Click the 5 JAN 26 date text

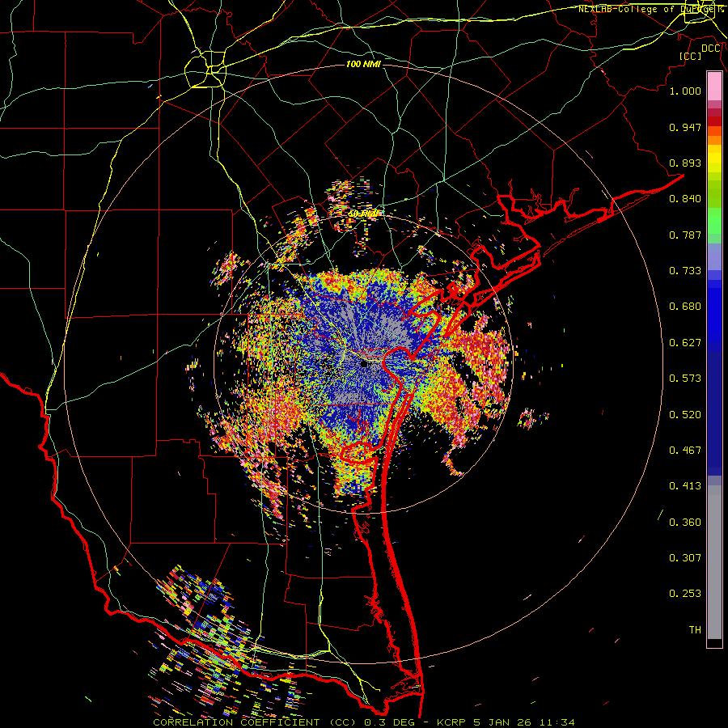[502, 722]
